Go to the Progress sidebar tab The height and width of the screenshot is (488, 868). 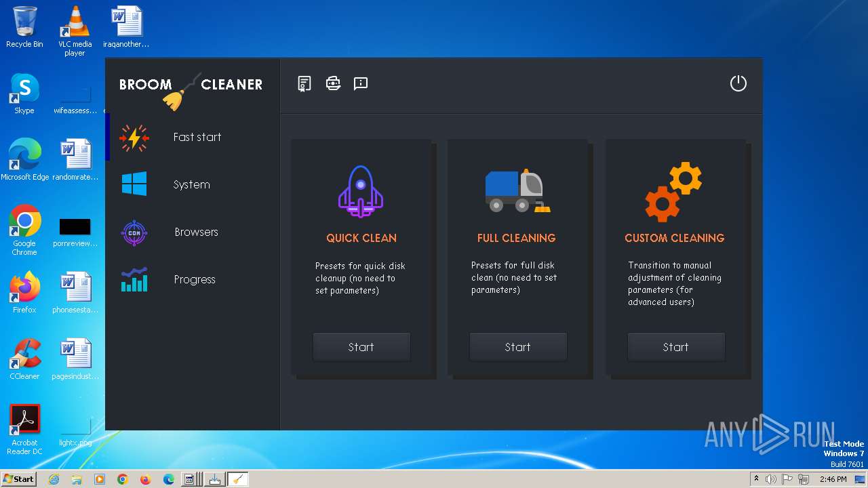tap(193, 279)
